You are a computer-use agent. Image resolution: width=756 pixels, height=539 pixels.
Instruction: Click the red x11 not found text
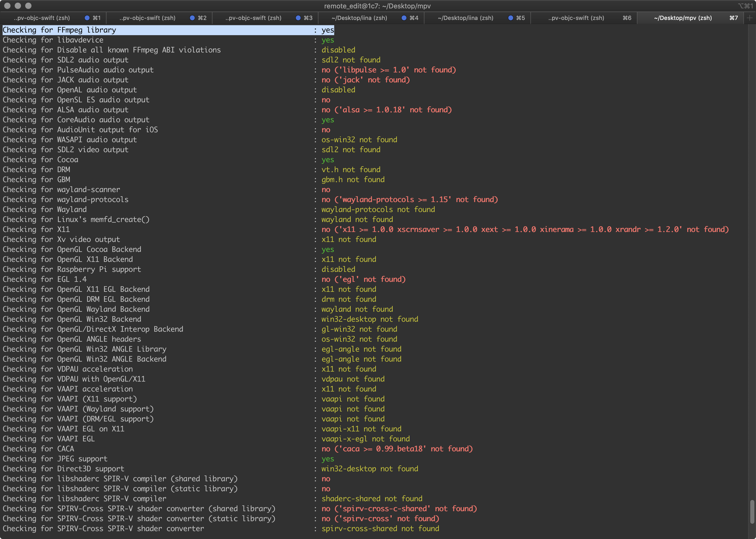click(x=348, y=239)
